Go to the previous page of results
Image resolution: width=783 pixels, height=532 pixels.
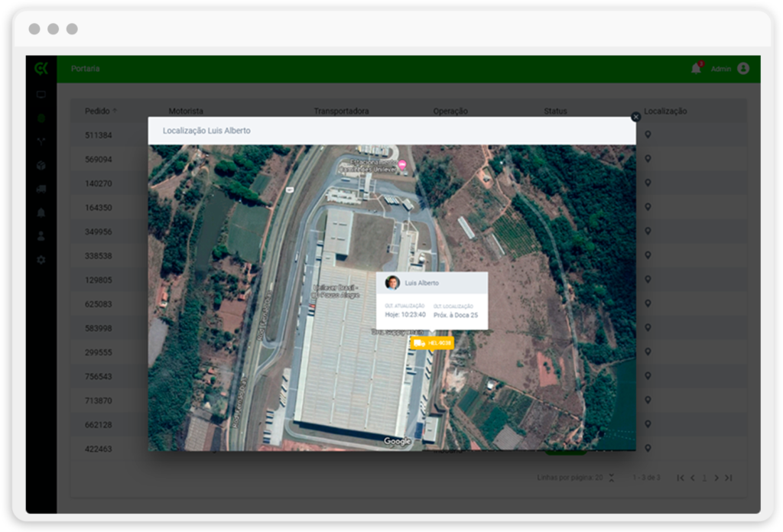tap(693, 478)
